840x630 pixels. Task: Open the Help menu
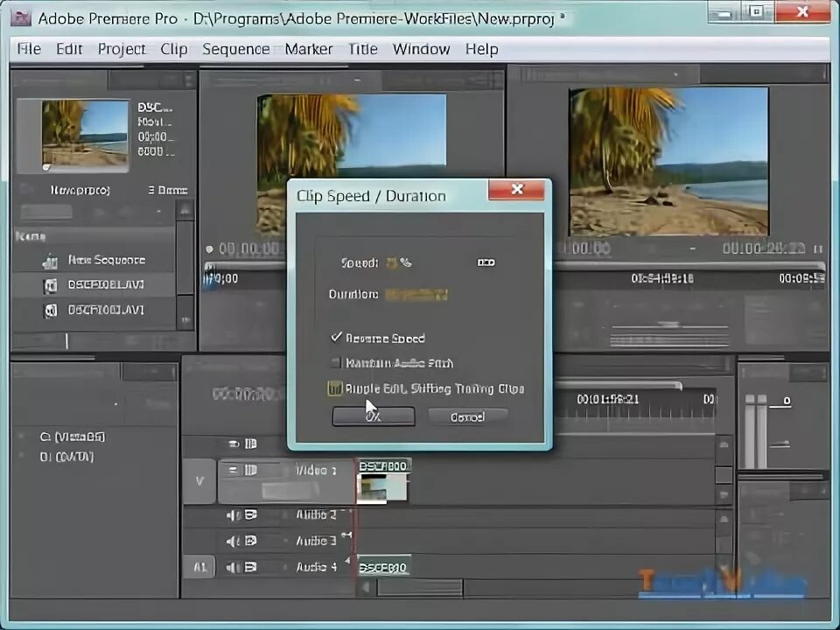481,49
